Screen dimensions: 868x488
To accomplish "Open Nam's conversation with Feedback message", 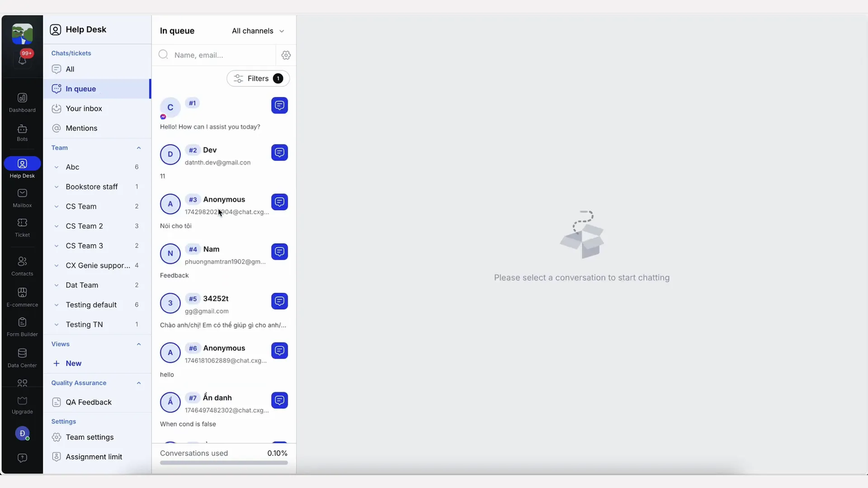I will pos(224,262).
